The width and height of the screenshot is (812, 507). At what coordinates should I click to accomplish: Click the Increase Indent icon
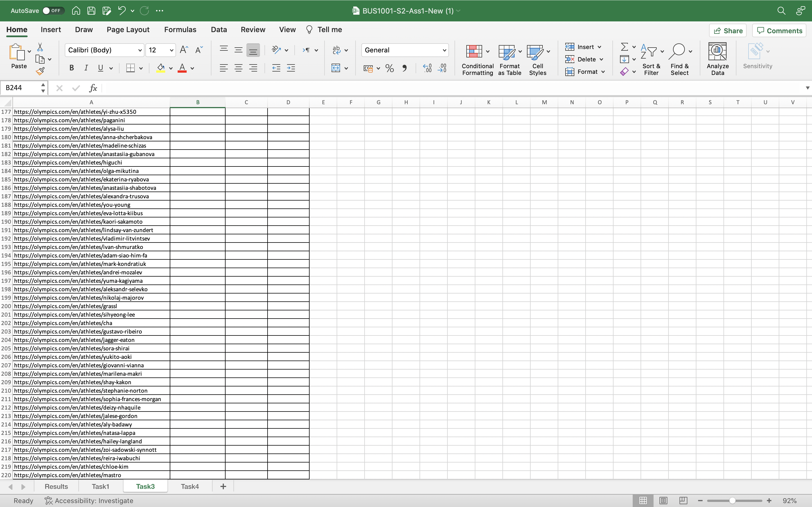click(291, 68)
